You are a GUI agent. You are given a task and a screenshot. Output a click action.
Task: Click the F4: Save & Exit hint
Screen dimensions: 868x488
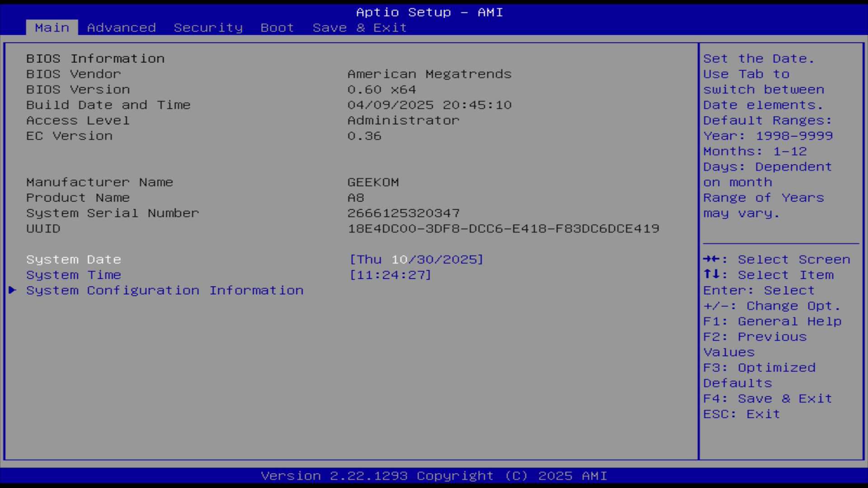tap(768, 399)
